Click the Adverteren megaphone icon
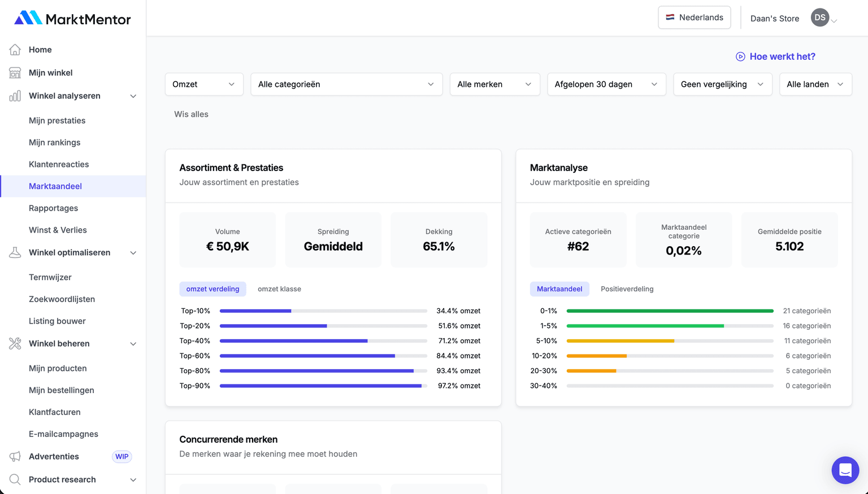Viewport: 868px width, 494px height. click(15, 456)
